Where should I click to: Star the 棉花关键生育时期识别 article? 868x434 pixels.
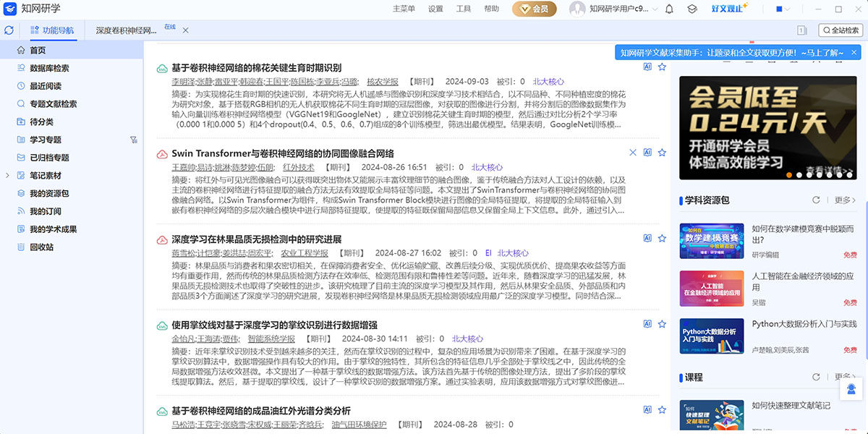[662, 67]
